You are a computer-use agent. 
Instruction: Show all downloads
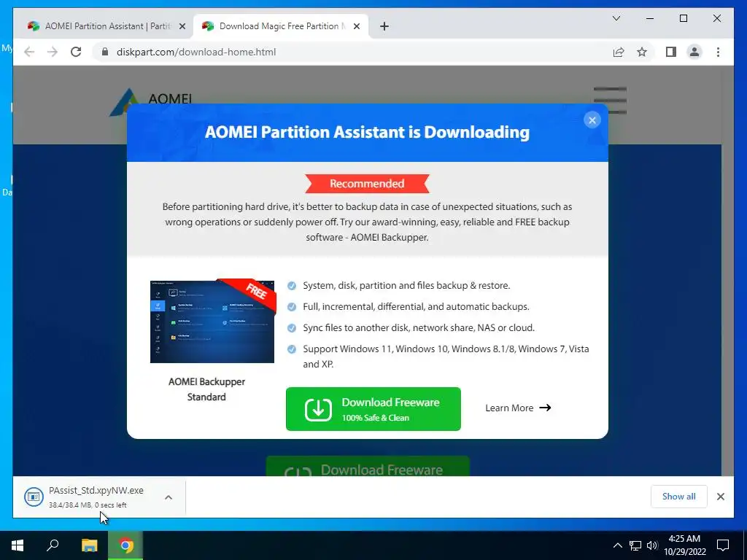click(x=678, y=497)
